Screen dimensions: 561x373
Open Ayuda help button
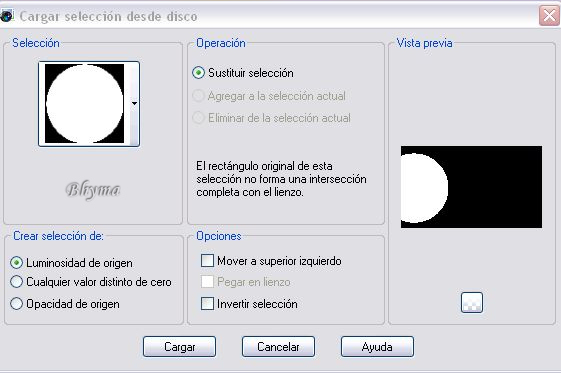(x=377, y=347)
